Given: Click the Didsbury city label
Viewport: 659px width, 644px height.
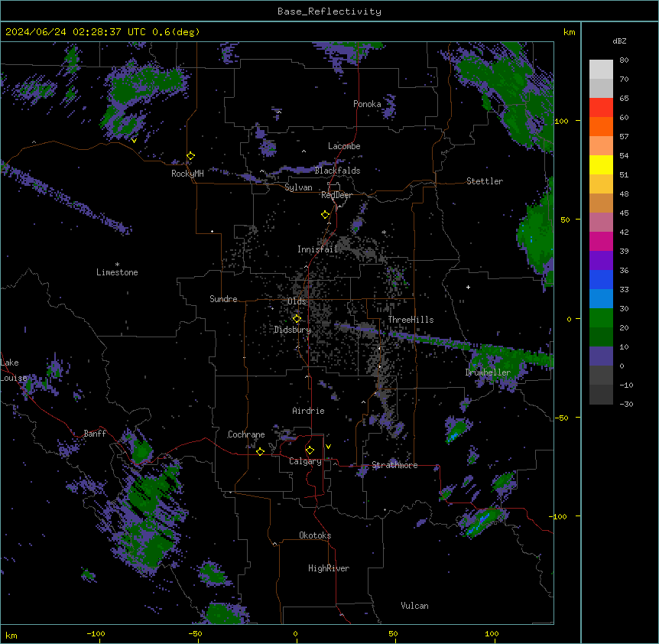Looking at the screenshot, I should coord(293,330).
